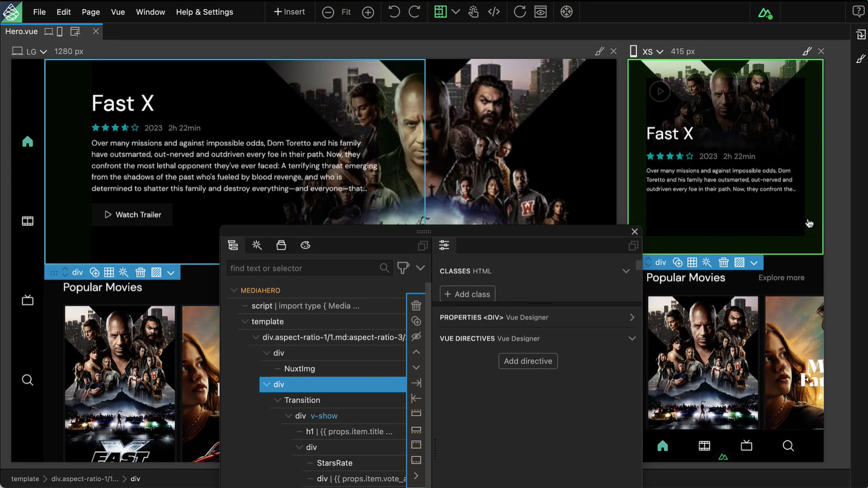Click the Add class button

click(x=467, y=294)
